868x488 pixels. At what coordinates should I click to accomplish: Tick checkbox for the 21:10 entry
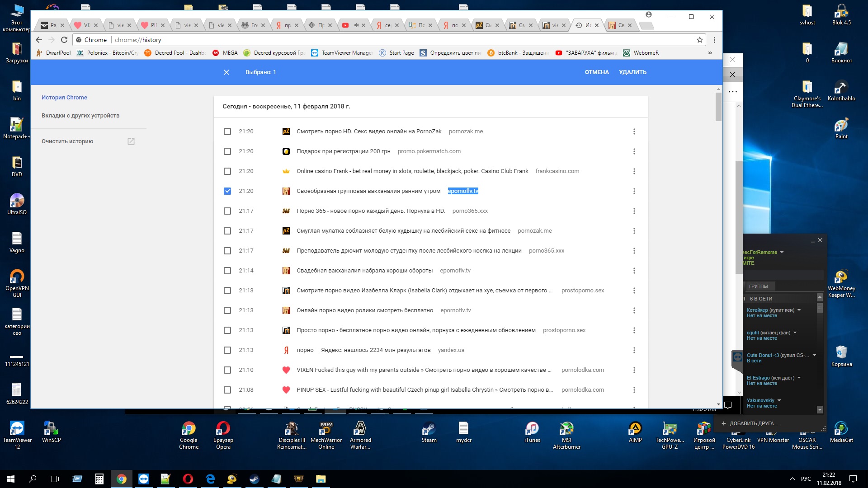coord(227,370)
